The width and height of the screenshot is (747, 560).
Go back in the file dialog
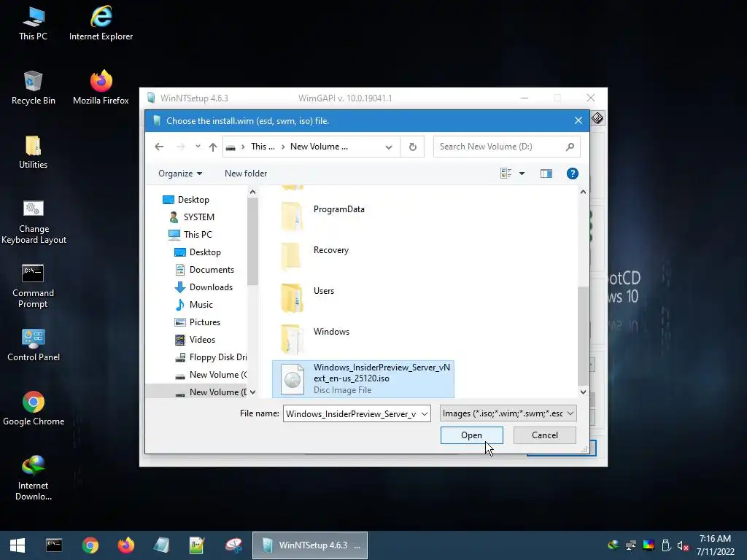159,147
